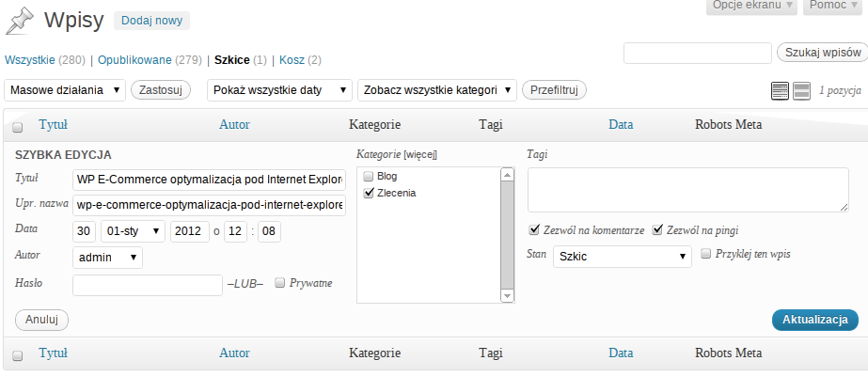Open the Stan status dropdown

click(x=621, y=255)
